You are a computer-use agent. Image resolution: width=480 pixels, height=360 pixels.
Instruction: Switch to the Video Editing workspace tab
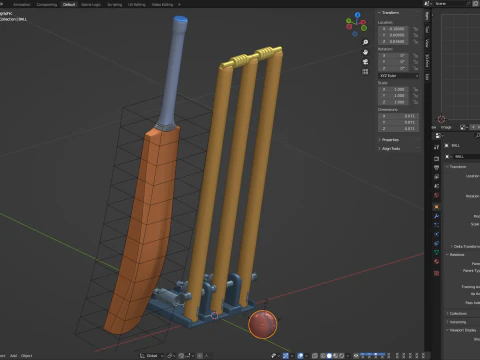point(162,5)
